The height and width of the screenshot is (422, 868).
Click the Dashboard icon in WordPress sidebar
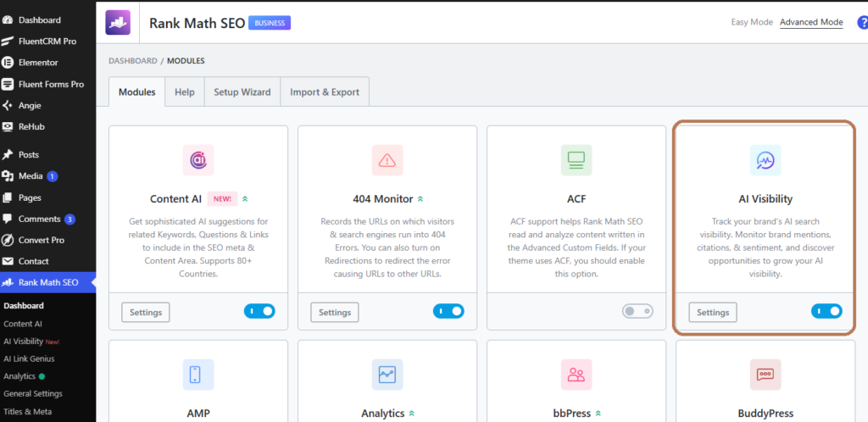pyautogui.click(x=8, y=19)
